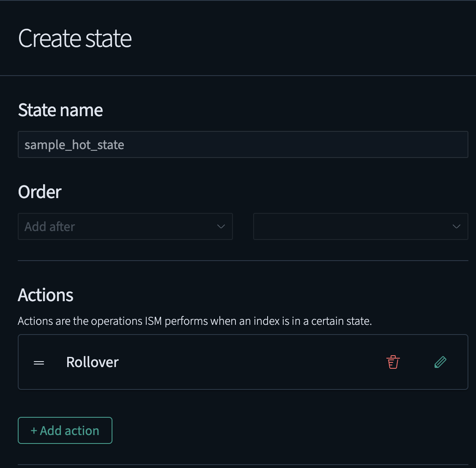This screenshot has width=476, height=468.
Task: Click the plus sign on Add action
Action: (34, 431)
